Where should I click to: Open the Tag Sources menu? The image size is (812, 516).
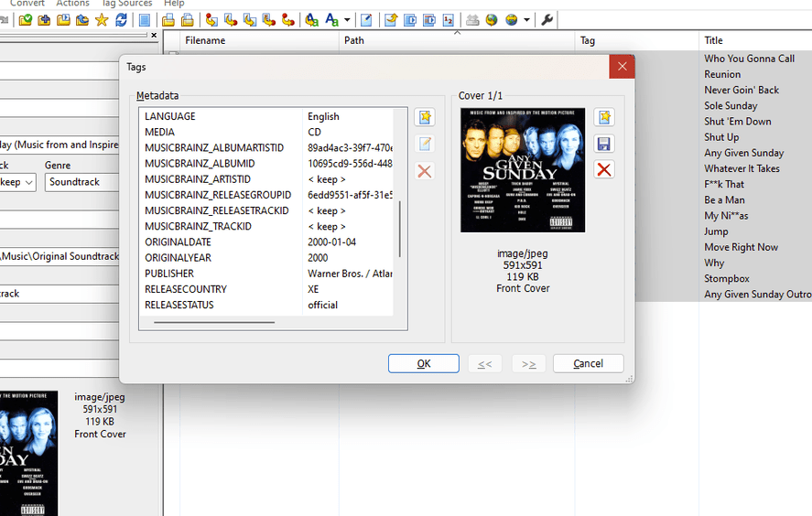127,3
